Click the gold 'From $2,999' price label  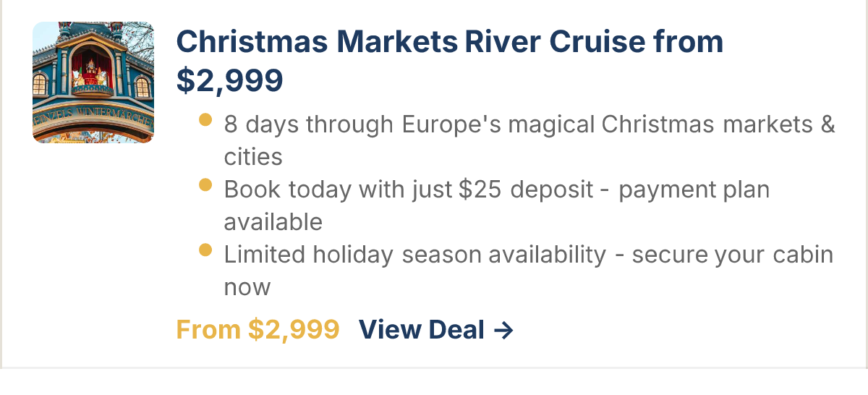(258, 330)
